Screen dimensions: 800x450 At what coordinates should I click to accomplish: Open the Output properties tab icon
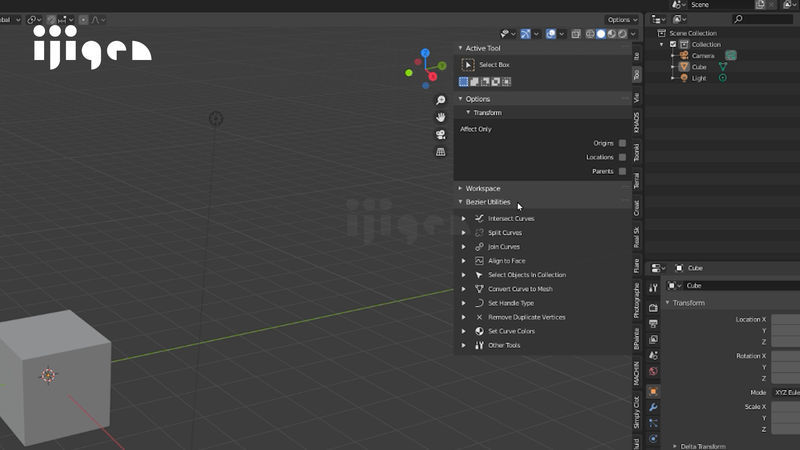point(653,323)
